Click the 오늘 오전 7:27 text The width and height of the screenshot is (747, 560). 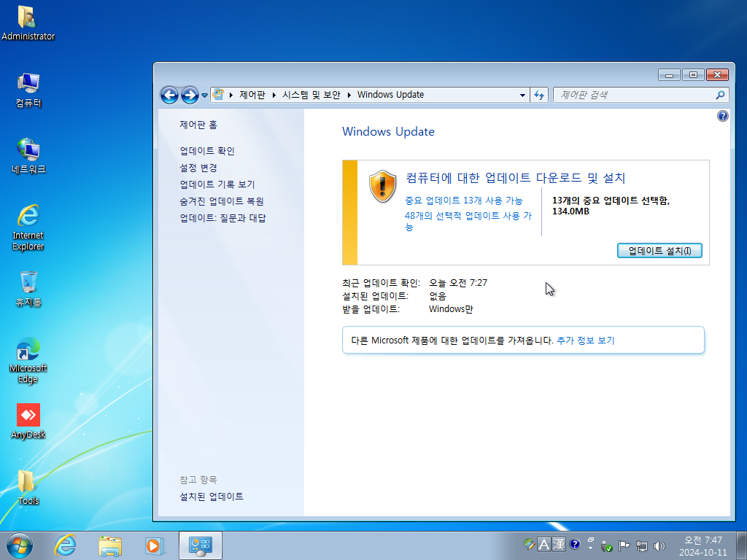point(458,283)
